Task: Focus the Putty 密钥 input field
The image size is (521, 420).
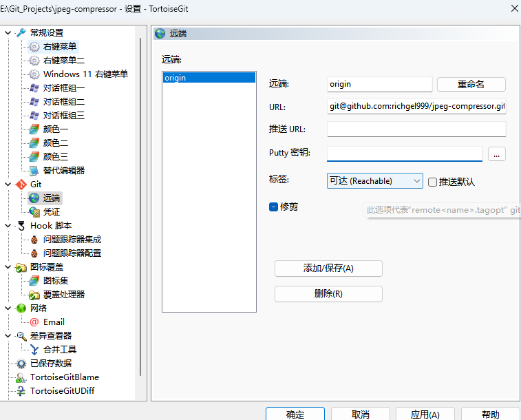Action: pyautogui.click(x=405, y=154)
